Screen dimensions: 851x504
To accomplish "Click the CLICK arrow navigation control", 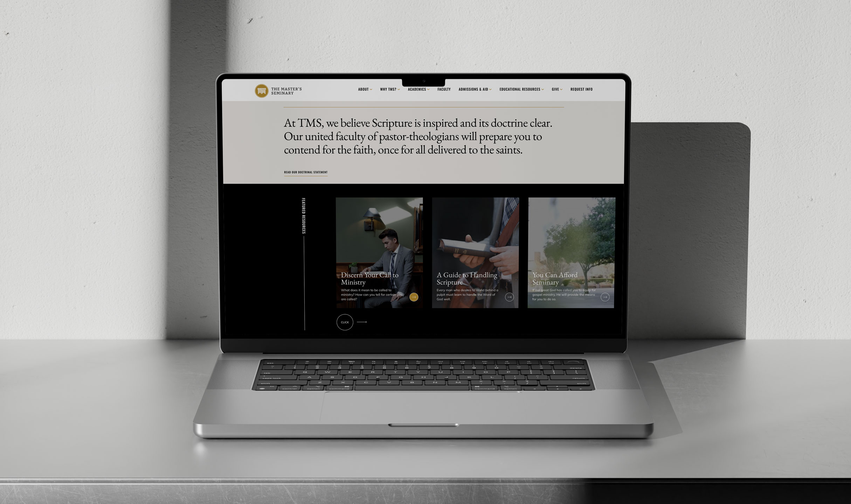I will click(x=345, y=322).
